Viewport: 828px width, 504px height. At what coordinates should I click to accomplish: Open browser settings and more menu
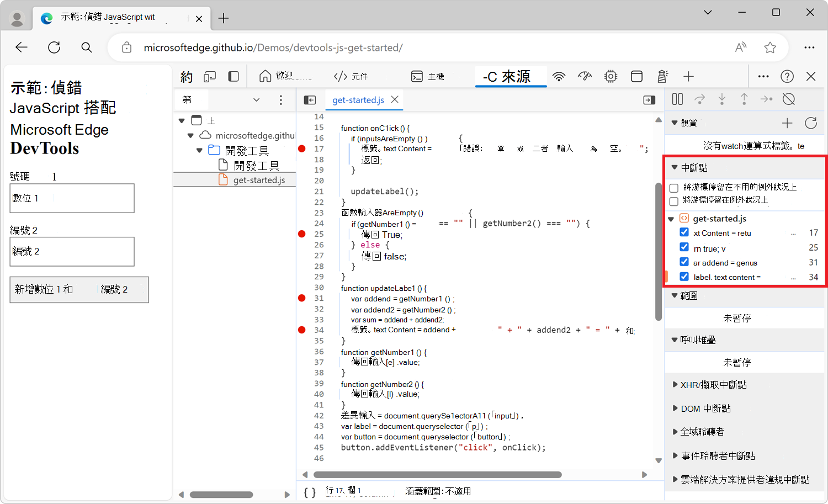click(x=809, y=47)
